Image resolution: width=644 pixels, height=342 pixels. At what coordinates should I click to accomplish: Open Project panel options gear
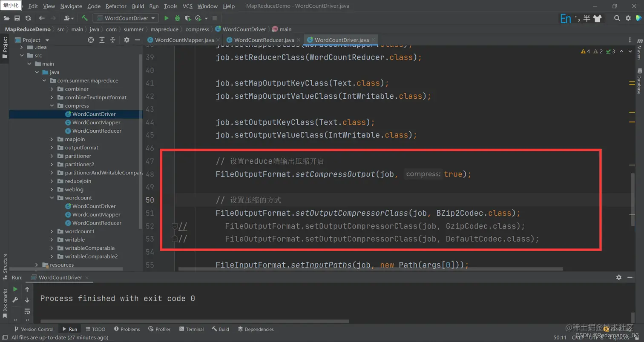pos(126,40)
